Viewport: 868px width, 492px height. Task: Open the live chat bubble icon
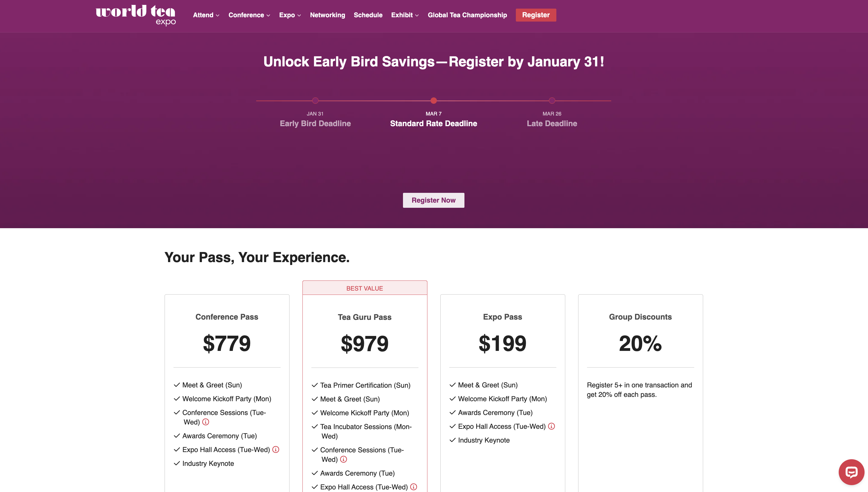tap(851, 472)
